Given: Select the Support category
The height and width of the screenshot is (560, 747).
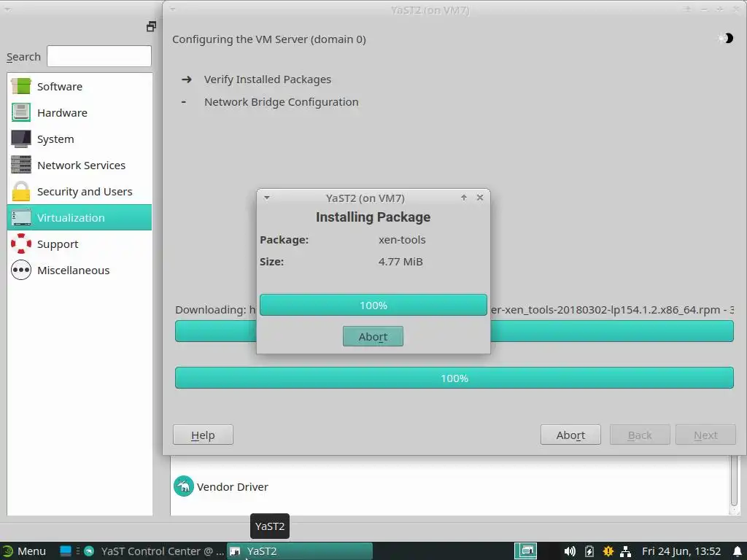Looking at the screenshot, I should (x=80, y=244).
